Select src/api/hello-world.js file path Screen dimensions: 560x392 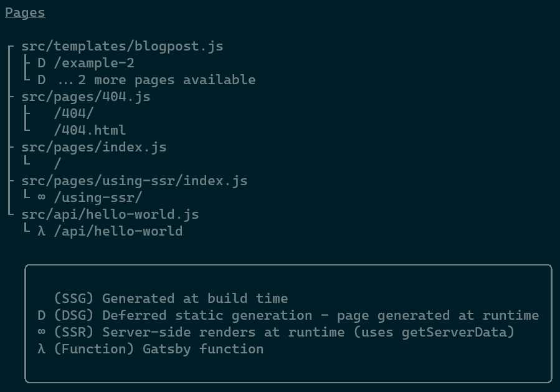tap(110, 214)
